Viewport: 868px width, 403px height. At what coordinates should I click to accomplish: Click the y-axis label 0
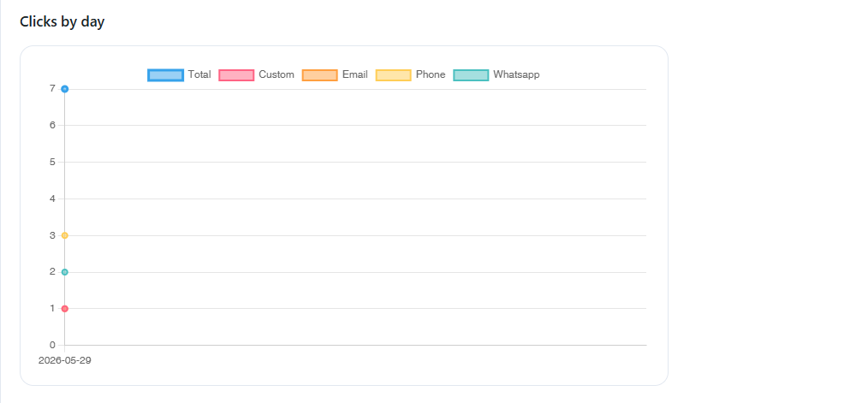coord(52,345)
